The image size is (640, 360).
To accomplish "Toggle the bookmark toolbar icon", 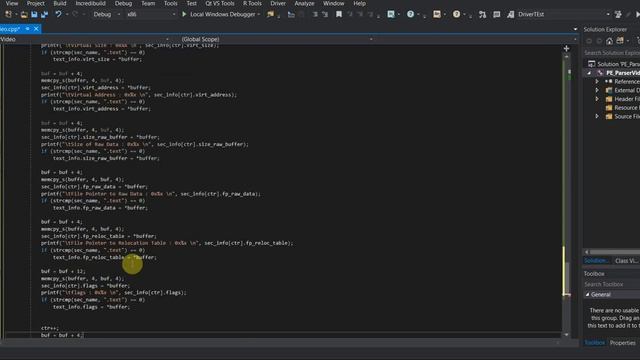I will tap(339, 14).
